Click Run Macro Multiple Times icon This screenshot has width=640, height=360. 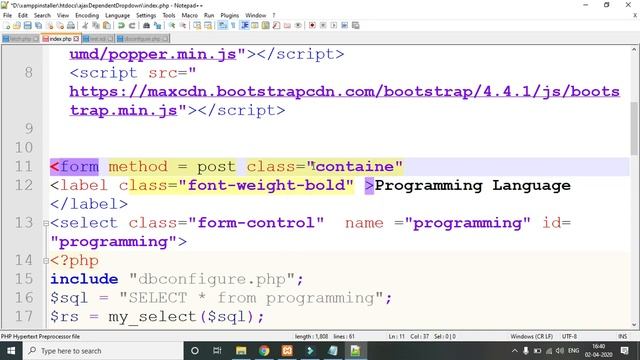pyautogui.click(x=345, y=25)
